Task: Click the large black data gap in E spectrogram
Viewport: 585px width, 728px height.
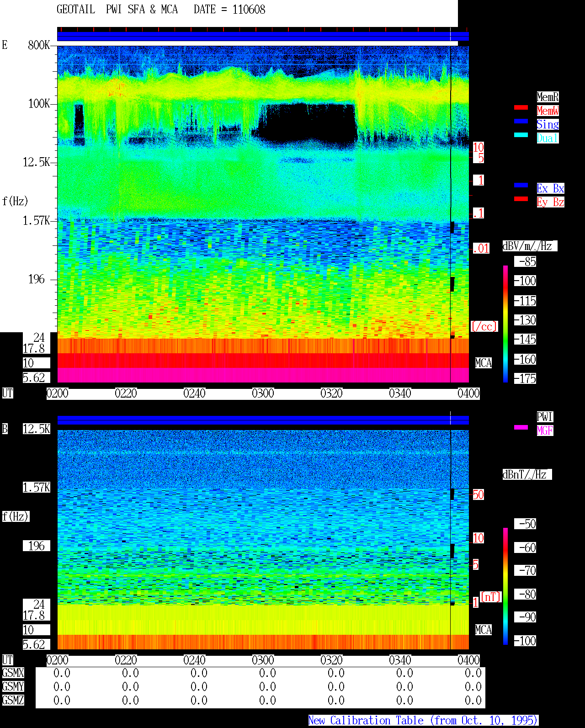Action: tap(308, 122)
